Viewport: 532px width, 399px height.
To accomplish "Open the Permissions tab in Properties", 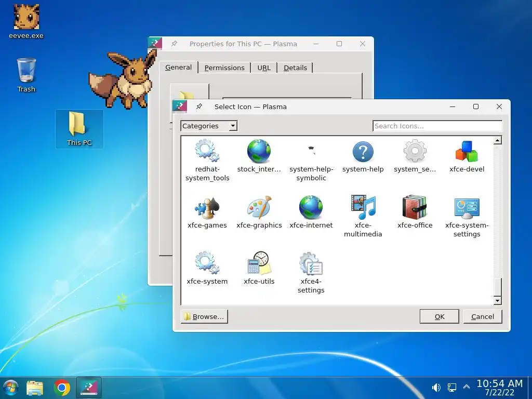I will pyautogui.click(x=224, y=68).
